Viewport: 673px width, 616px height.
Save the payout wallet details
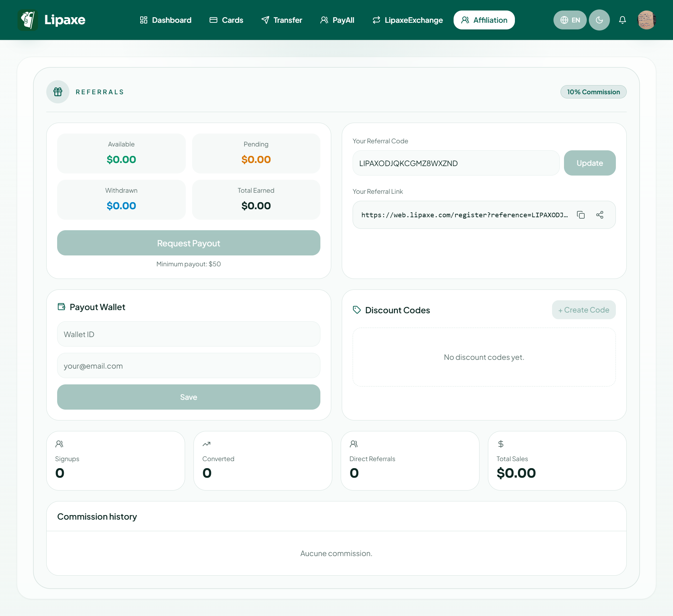(x=189, y=397)
